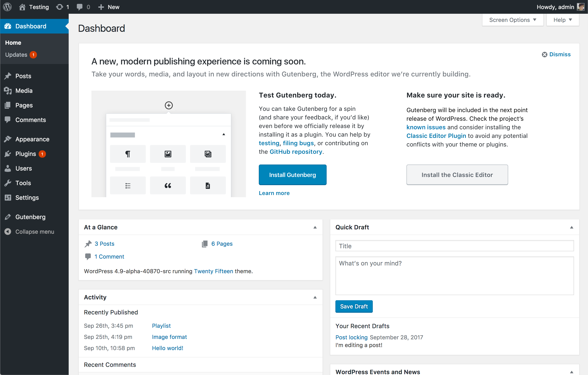Click the Plugins plug icon in sidebar

coord(8,154)
